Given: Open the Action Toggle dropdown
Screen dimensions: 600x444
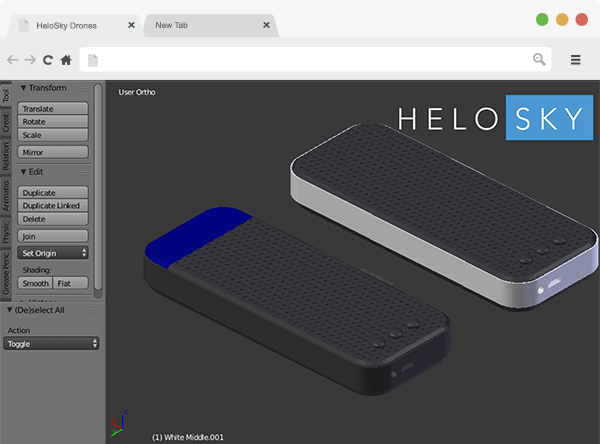Looking at the screenshot, I should tap(52, 343).
